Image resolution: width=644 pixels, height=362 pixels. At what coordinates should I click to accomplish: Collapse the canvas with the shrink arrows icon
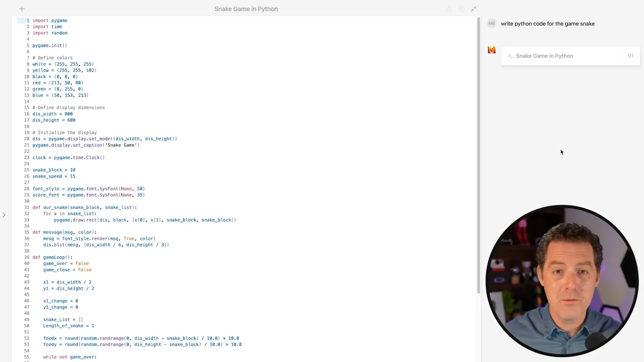(x=474, y=9)
